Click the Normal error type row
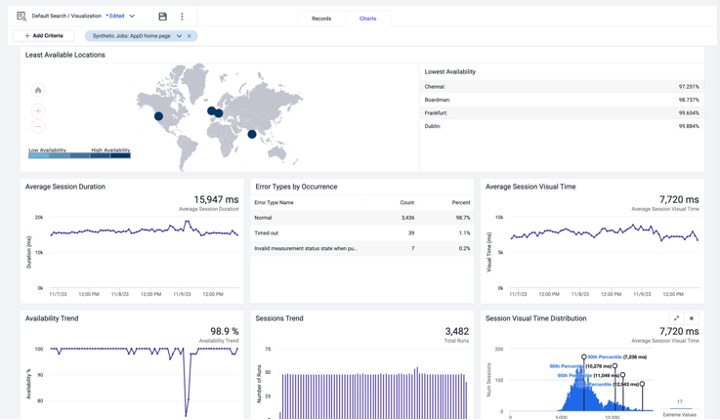The height and width of the screenshot is (420, 720). tap(362, 218)
